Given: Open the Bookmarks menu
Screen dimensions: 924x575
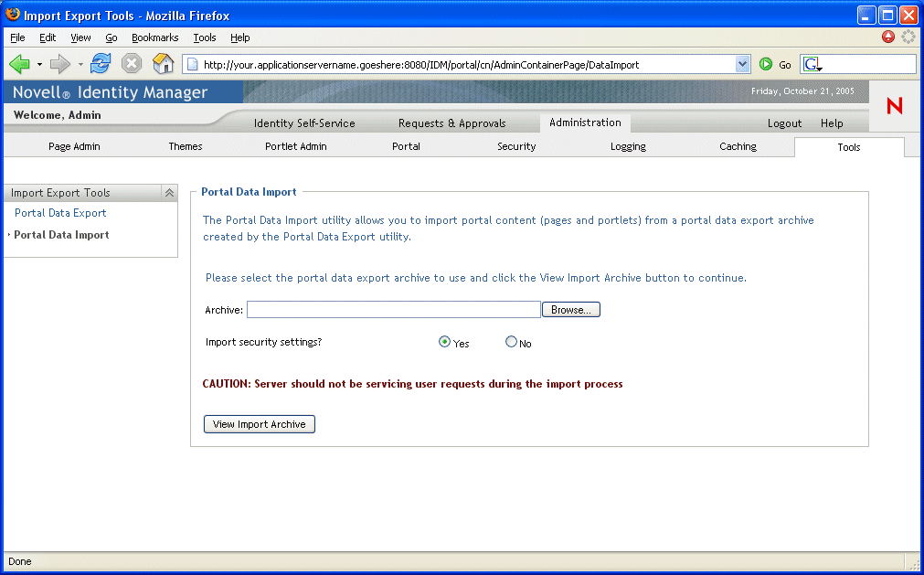Looking at the screenshot, I should [155, 37].
